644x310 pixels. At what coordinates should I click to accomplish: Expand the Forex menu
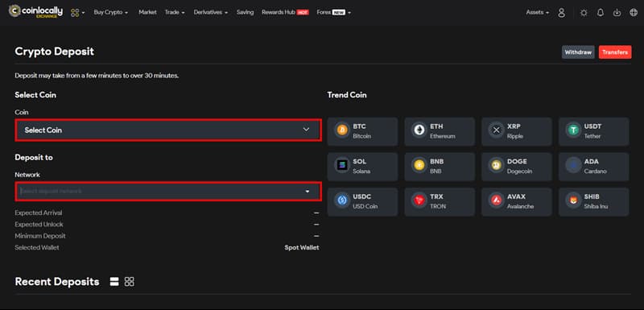(334, 12)
